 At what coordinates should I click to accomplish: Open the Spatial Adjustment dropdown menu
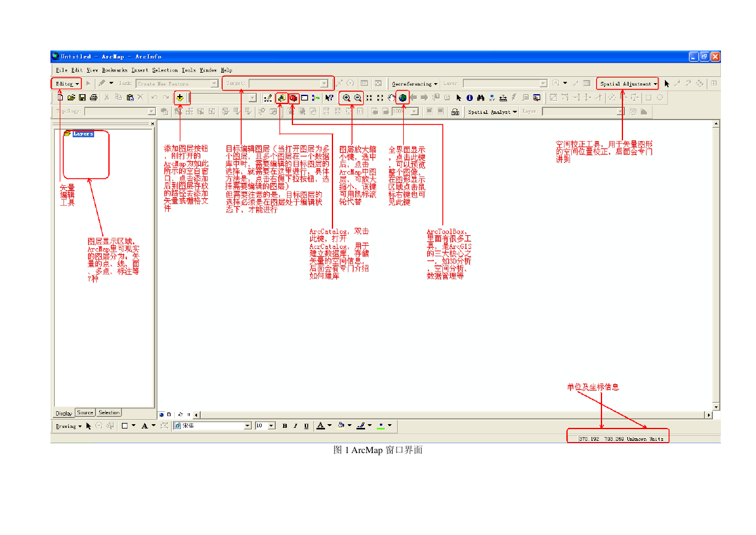pos(629,84)
